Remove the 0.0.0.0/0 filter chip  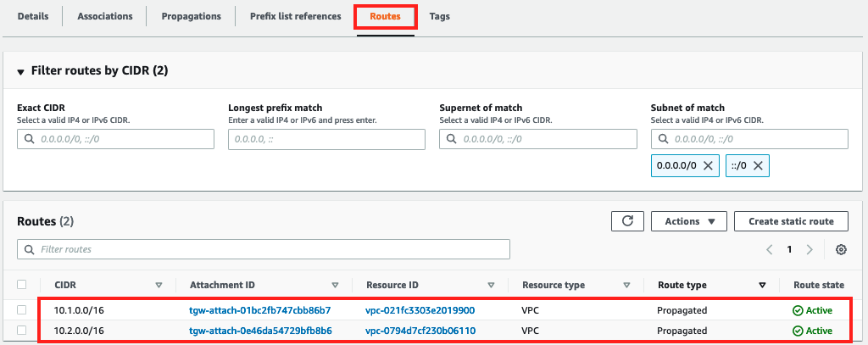pos(708,166)
